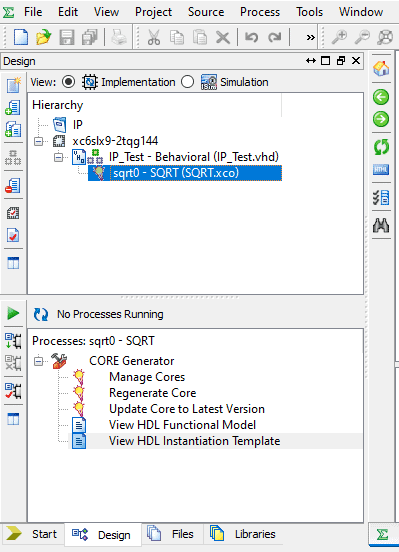The width and height of the screenshot is (399, 552).
Task: Click the Rerun All process icon with check
Action: point(13,391)
